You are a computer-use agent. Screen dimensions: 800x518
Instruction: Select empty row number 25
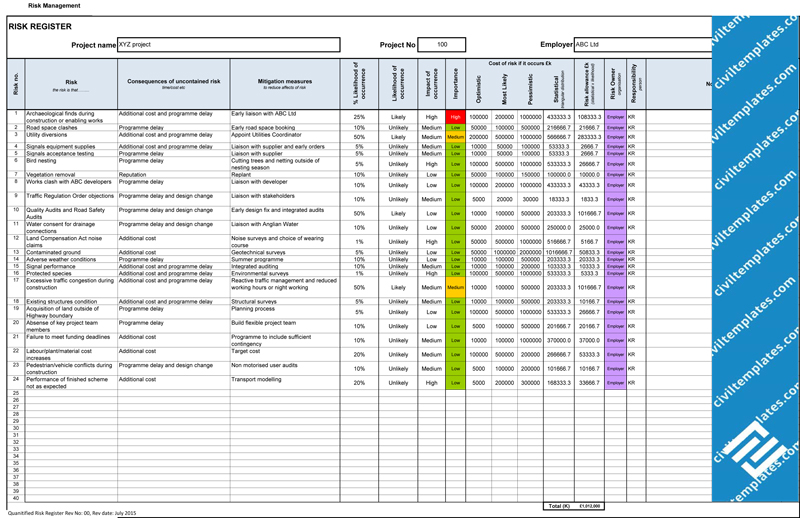click(16, 393)
